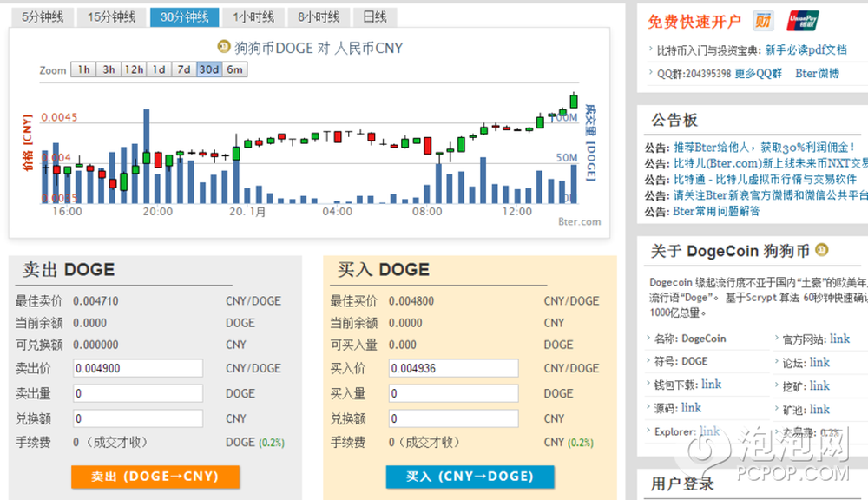Image resolution: width=868 pixels, height=500 pixels.
Task: Open the 矿池 link
Action: [820, 409]
